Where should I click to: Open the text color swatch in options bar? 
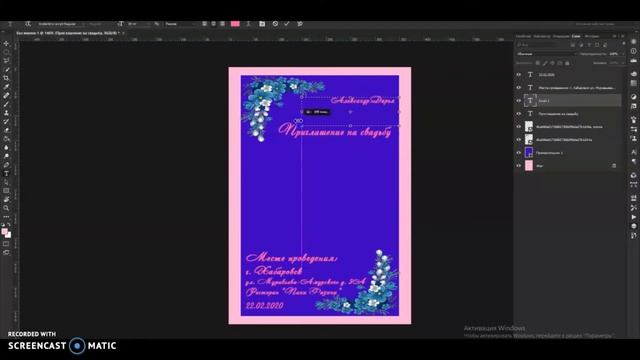(x=235, y=24)
